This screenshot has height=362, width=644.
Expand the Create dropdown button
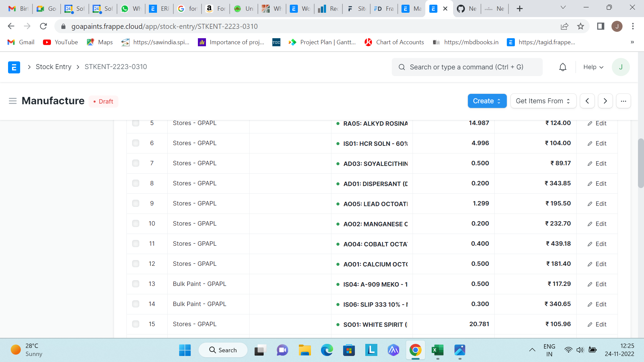coord(487,101)
